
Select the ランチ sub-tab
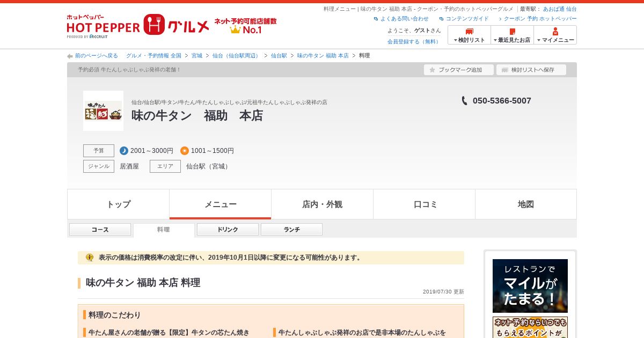pyautogui.click(x=291, y=230)
